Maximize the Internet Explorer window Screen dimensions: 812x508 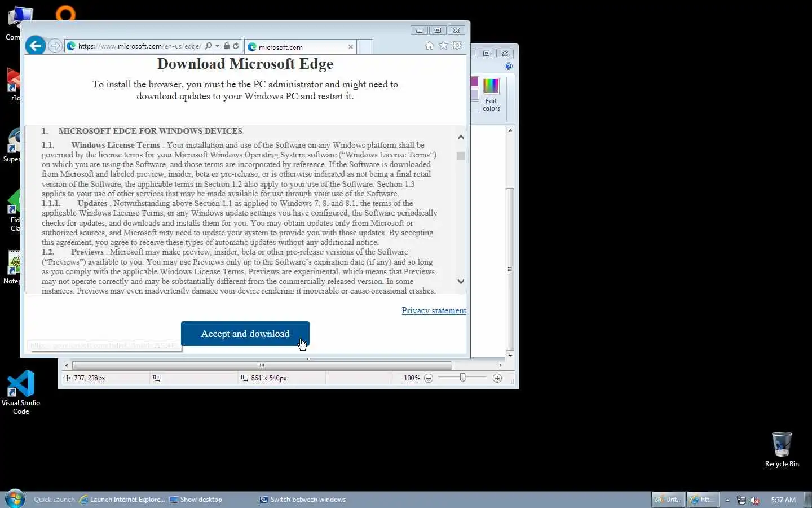pos(438,30)
